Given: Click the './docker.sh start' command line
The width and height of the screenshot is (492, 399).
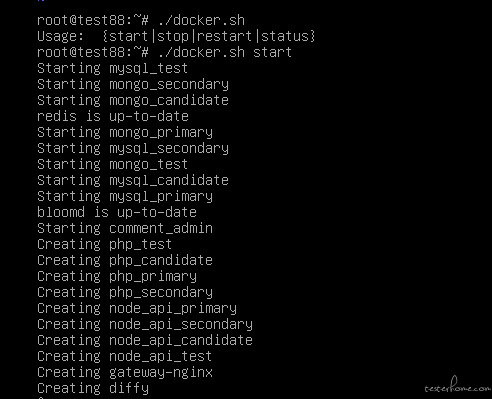Looking at the screenshot, I should pyautogui.click(x=165, y=52).
